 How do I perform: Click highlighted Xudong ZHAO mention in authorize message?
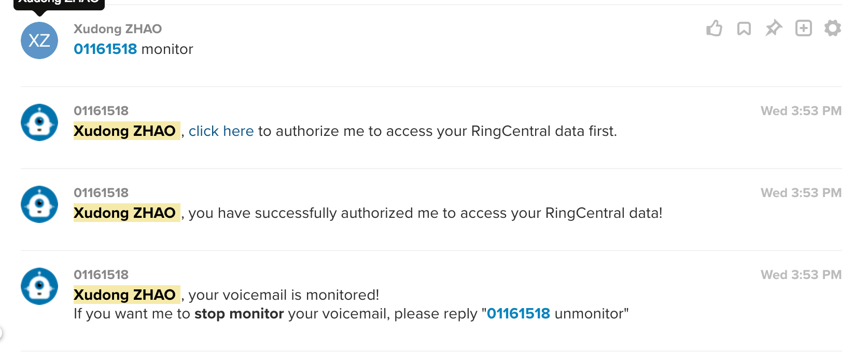point(127,131)
